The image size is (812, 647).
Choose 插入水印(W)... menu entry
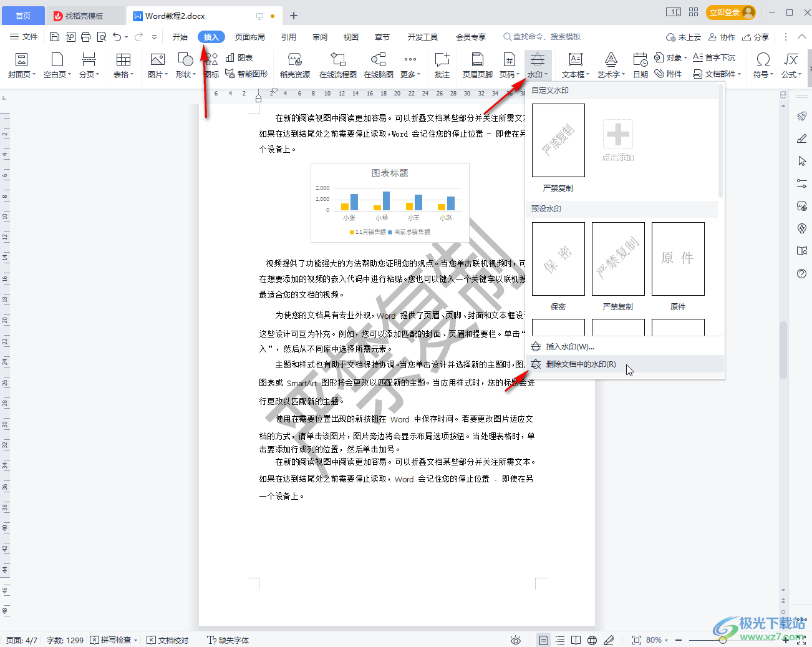click(625, 347)
